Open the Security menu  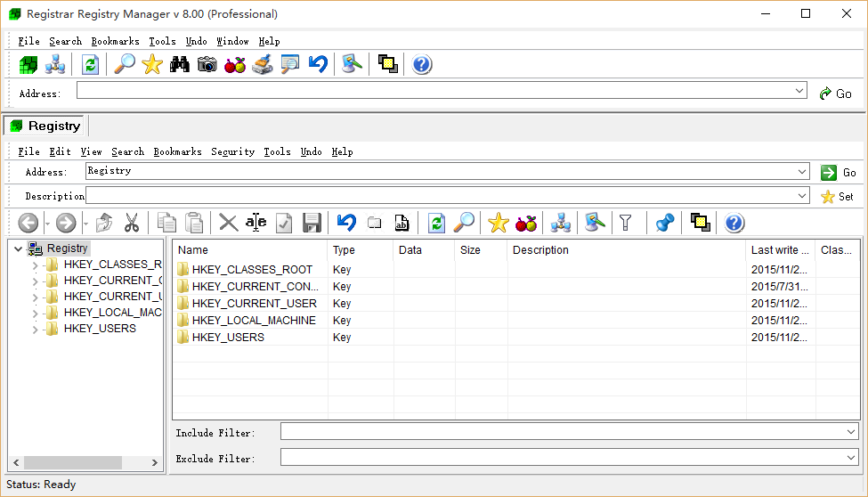pos(233,151)
